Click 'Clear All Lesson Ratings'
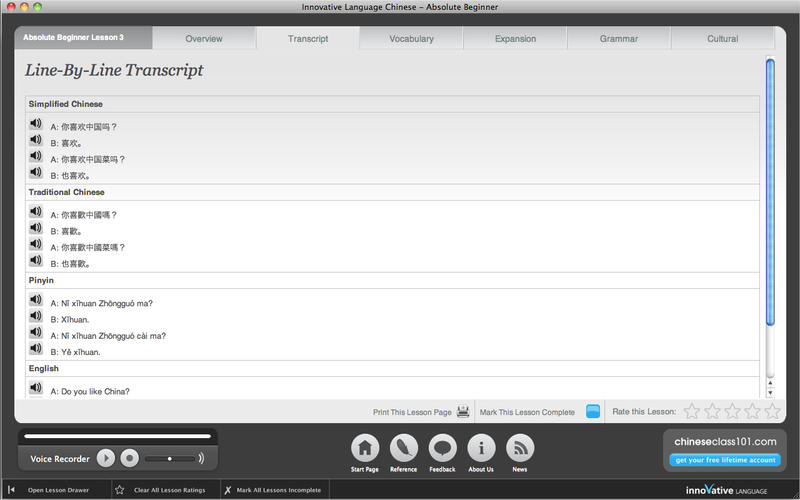The height and width of the screenshot is (500, 800). [169, 490]
